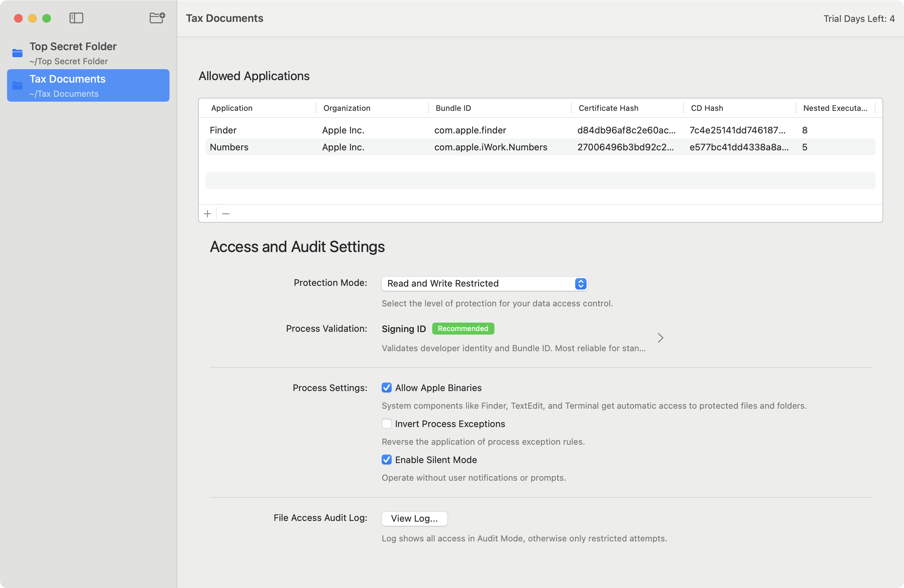This screenshot has height=588, width=904.
Task: Click the CD Hash column header
Action: pos(707,108)
